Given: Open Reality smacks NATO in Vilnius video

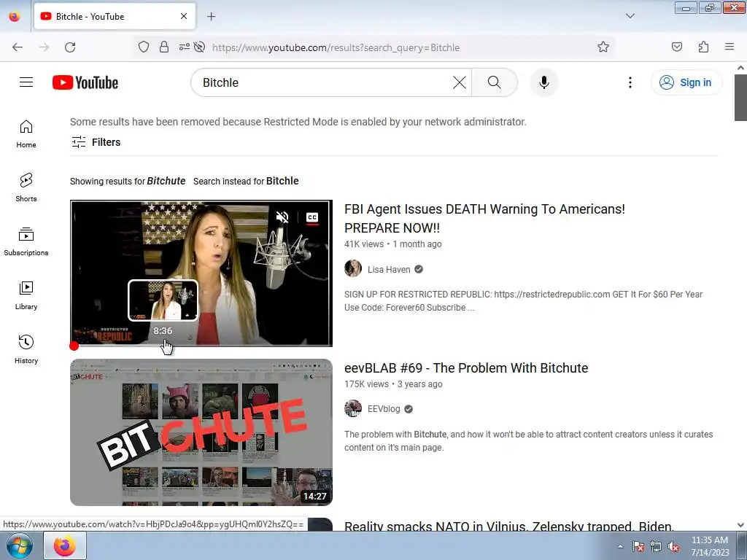Looking at the screenshot, I should point(508,525).
